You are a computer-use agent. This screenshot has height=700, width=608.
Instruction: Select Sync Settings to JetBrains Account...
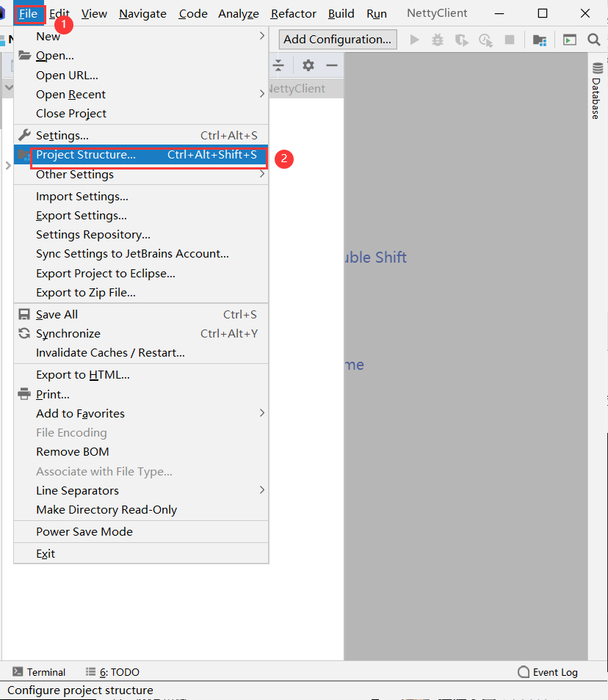coord(141,254)
